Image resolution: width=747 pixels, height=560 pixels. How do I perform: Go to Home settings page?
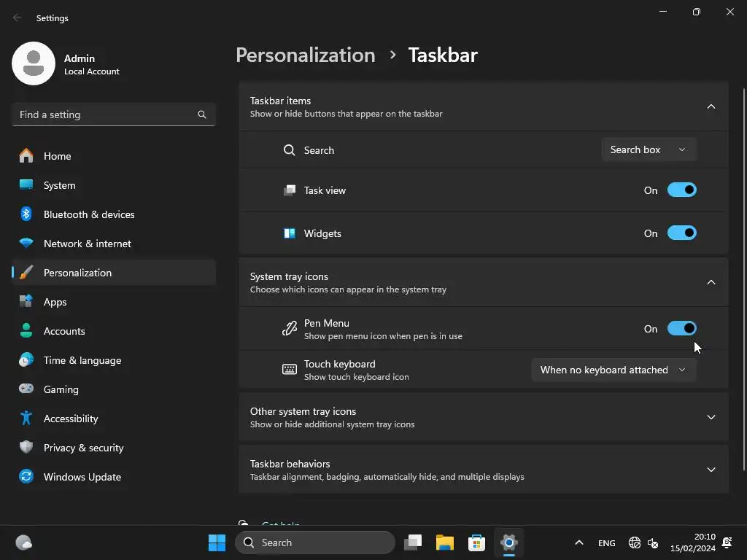(x=114, y=156)
